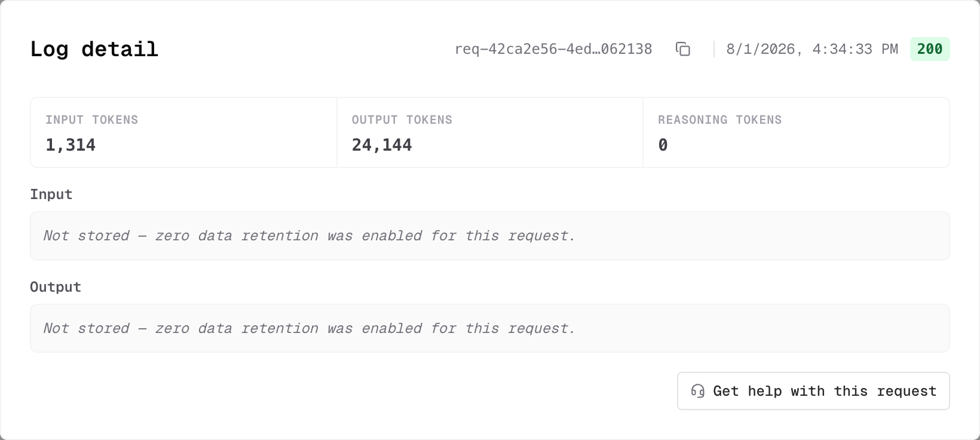Click the headset icon in the help button

point(697,391)
